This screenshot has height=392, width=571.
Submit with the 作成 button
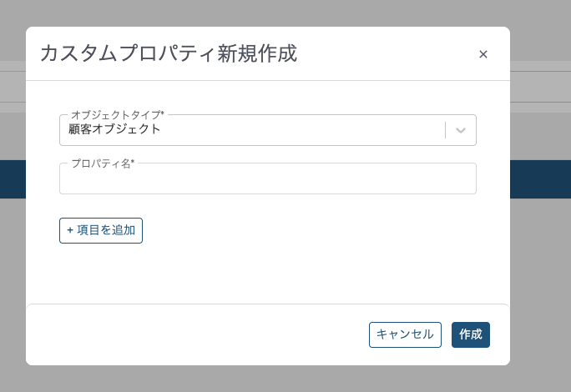471,334
